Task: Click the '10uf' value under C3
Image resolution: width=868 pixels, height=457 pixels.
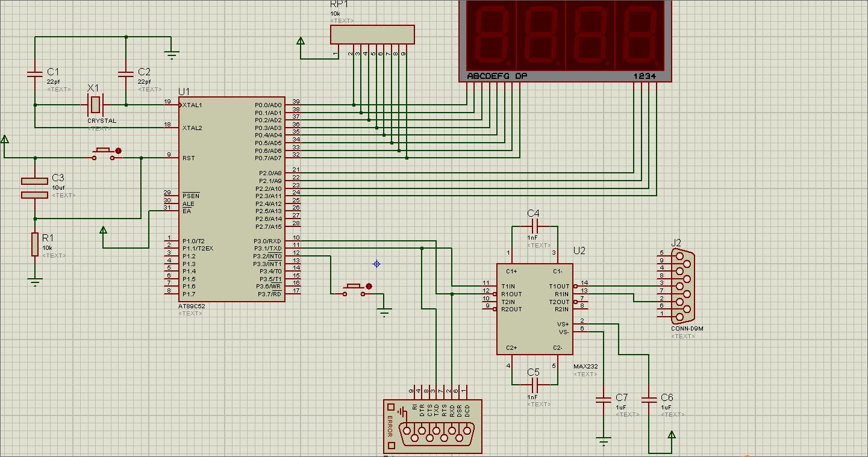Action: coord(58,188)
